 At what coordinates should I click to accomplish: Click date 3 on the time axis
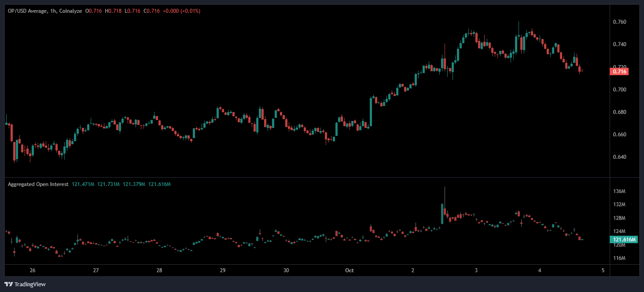476,270
